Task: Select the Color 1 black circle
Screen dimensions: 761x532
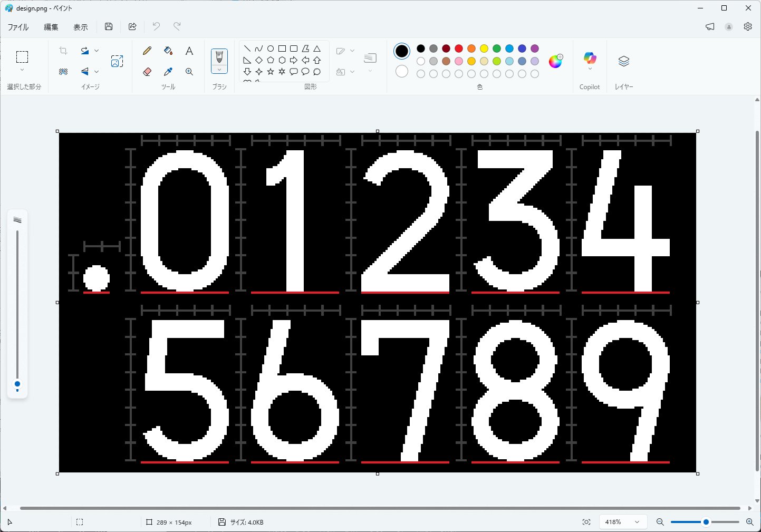Action: pos(402,51)
